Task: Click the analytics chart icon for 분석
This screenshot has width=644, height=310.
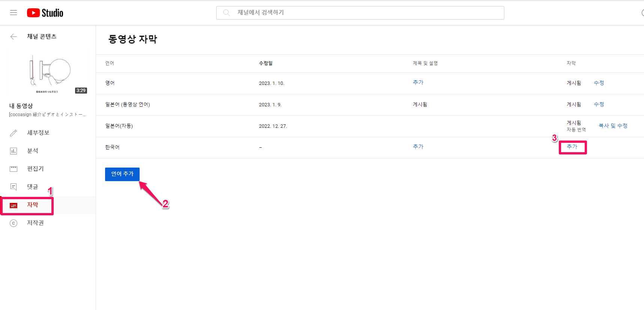Action: (x=14, y=151)
